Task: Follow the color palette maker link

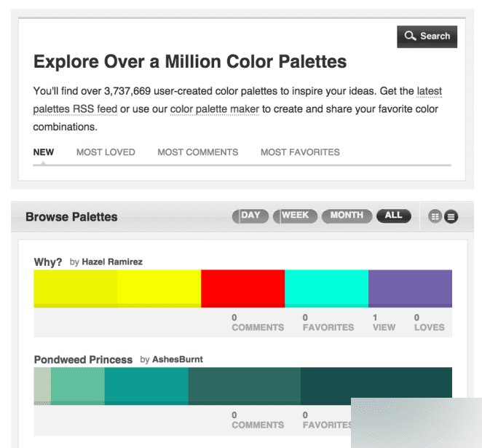Action: pyautogui.click(x=216, y=109)
